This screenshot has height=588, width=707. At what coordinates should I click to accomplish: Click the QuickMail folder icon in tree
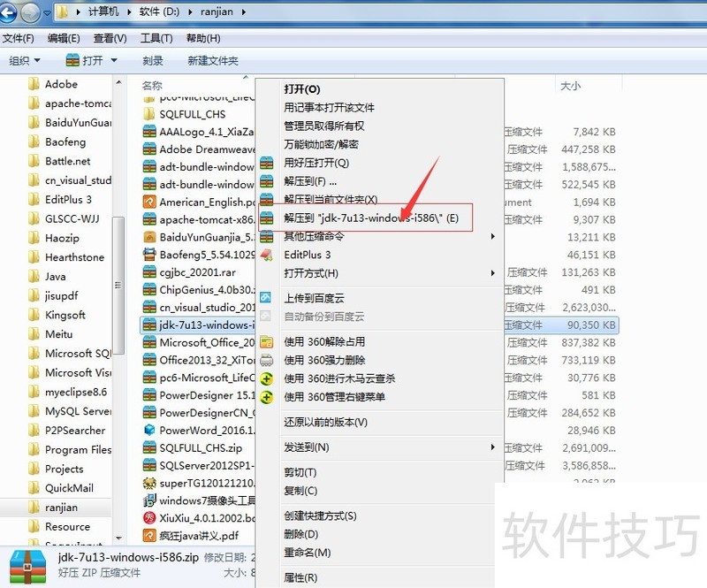[x=34, y=488]
